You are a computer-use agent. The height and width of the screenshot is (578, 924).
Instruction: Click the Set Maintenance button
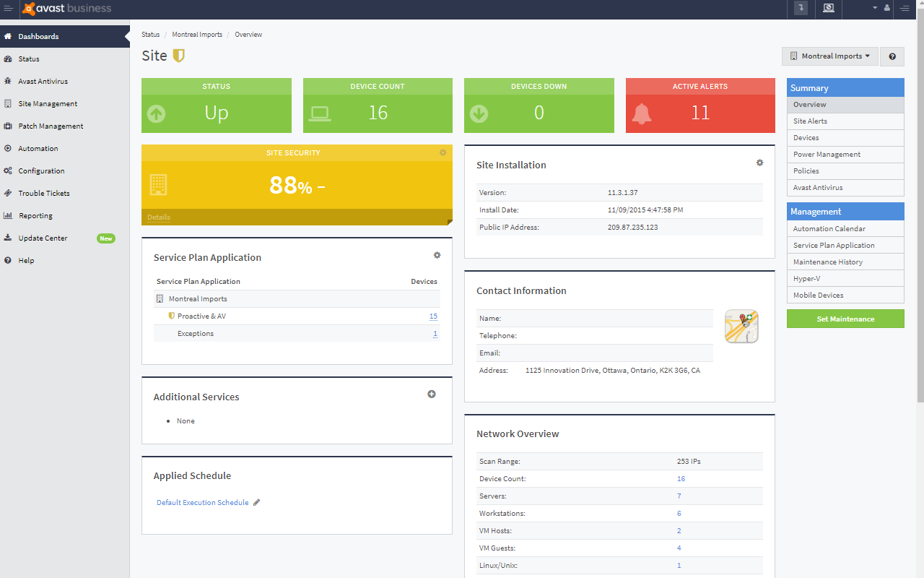point(845,319)
